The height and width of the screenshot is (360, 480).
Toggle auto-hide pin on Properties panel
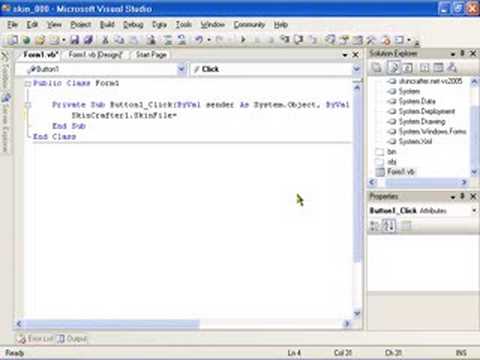(x=462, y=196)
